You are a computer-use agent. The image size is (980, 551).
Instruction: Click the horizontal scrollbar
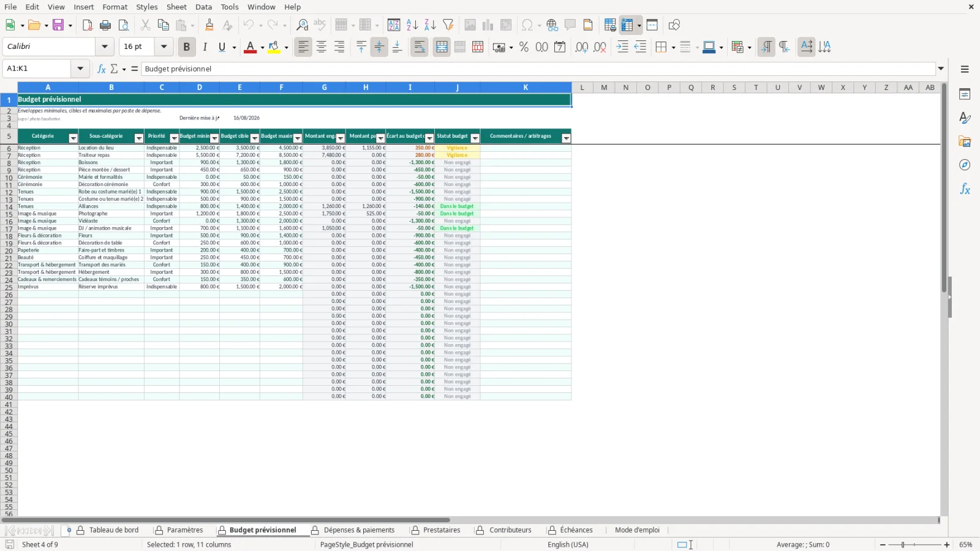click(x=225, y=520)
